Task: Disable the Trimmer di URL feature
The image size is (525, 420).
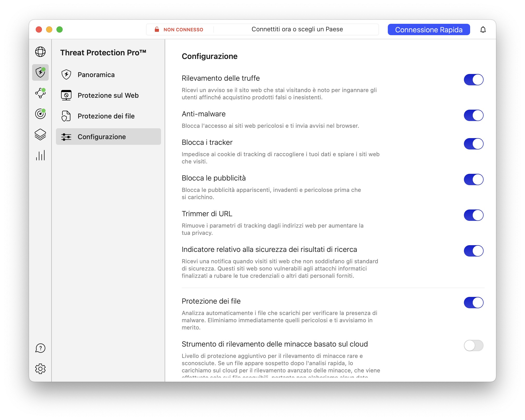Action: click(474, 215)
